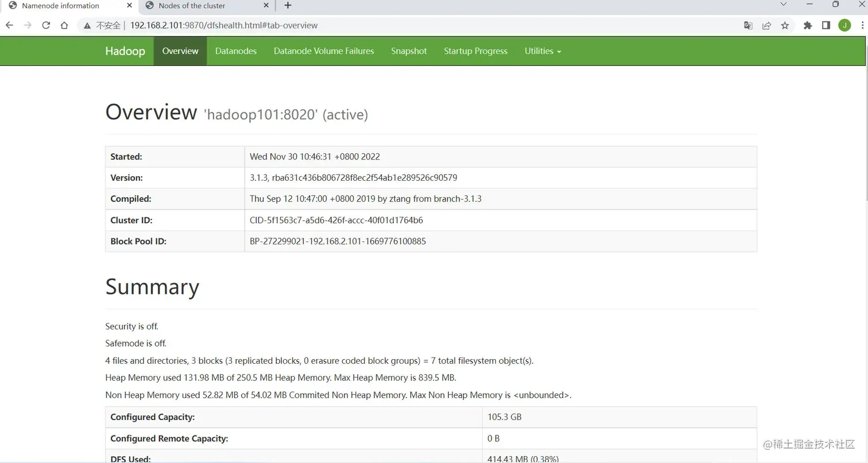Click the Summary section heading
This screenshot has height=463, width=868.
[x=152, y=287]
